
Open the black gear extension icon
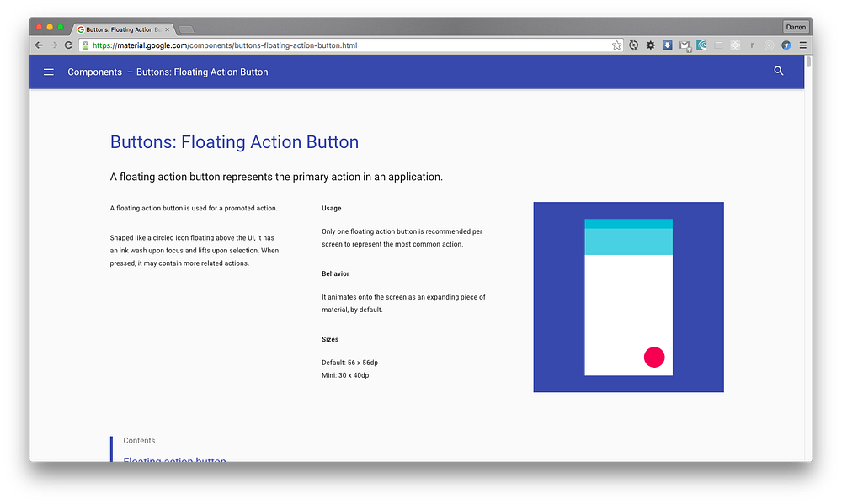(x=650, y=45)
